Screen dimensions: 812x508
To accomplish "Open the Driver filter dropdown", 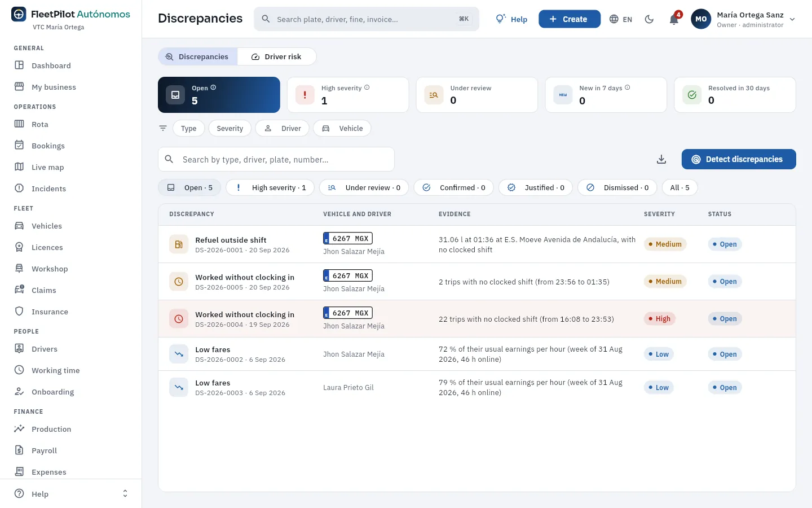I will coord(283,128).
